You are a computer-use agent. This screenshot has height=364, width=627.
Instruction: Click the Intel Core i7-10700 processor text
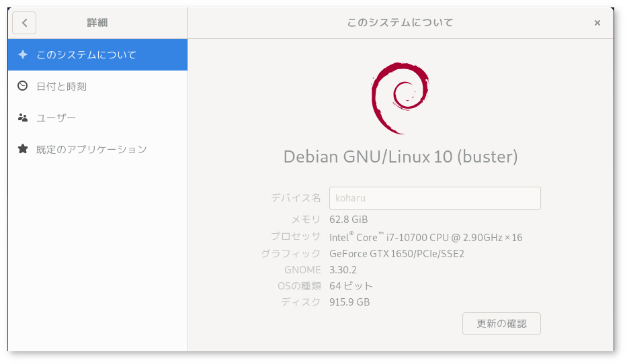coord(425,237)
